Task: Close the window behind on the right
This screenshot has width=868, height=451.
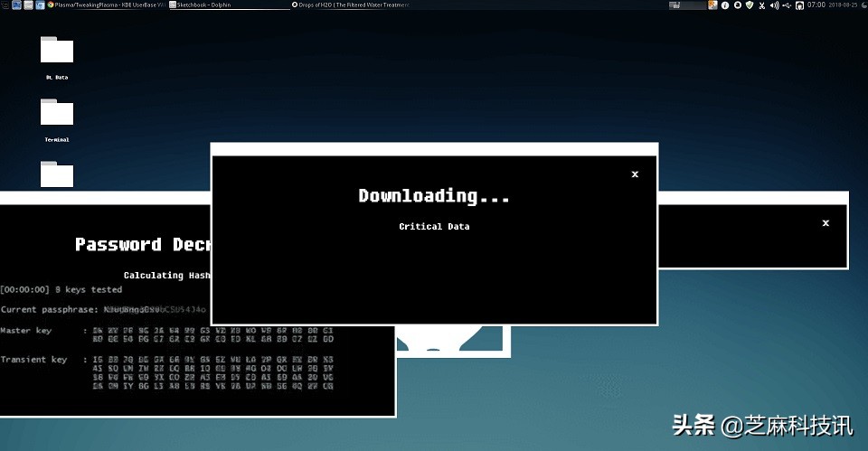Action: (x=826, y=222)
